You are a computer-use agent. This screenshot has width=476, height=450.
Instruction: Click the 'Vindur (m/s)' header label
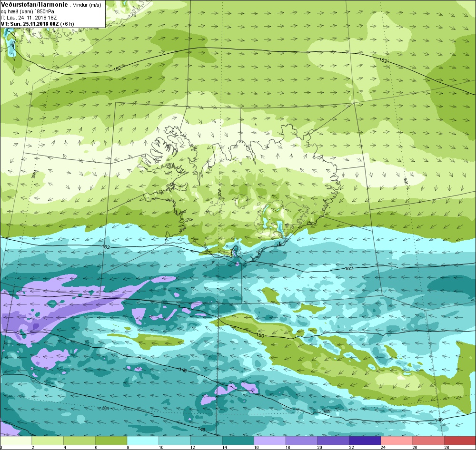coord(87,5)
